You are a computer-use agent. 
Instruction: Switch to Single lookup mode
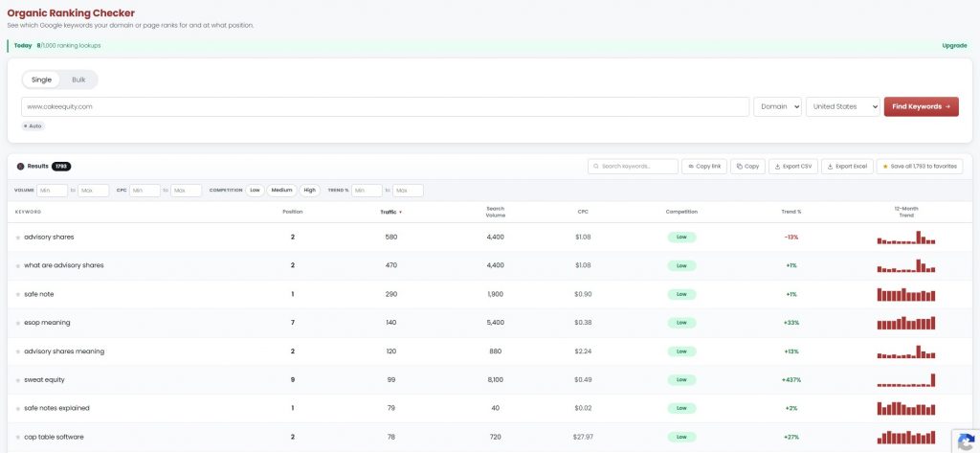[41, 80]
